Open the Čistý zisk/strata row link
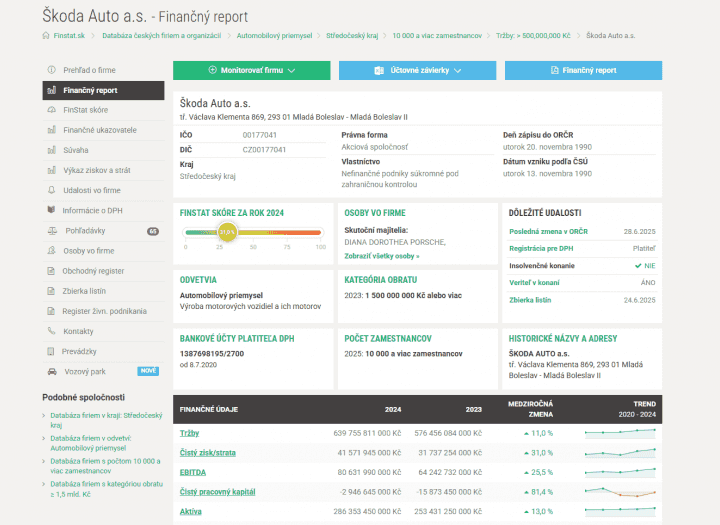Screen dimensions: 720x525 (208, 453)
